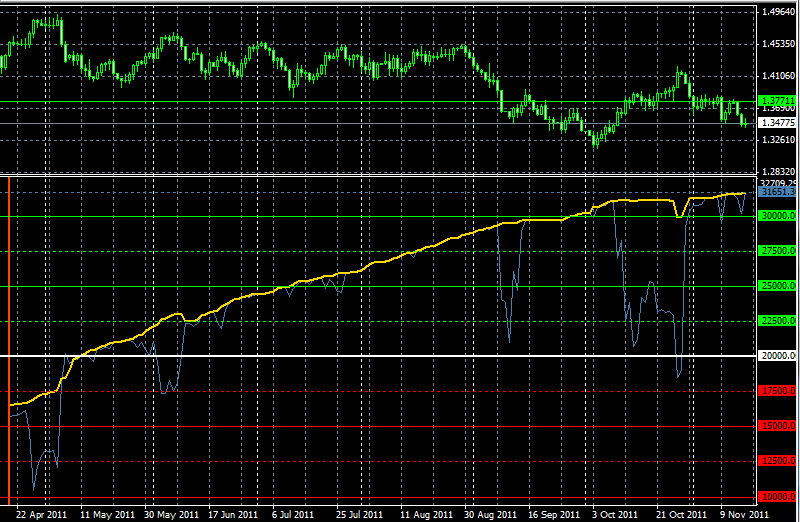Click the green 1.37711 price label
The width and height of the screenshot is (800, 522).
click(777, 101)
